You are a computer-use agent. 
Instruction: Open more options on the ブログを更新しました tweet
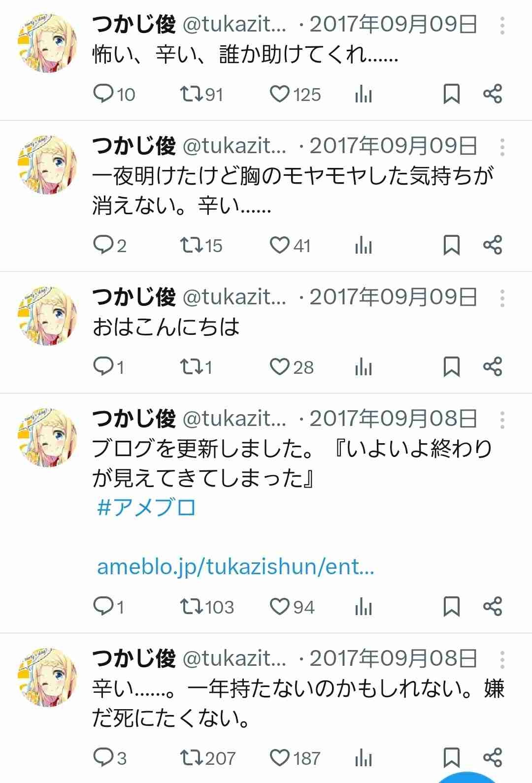(502, 420)
